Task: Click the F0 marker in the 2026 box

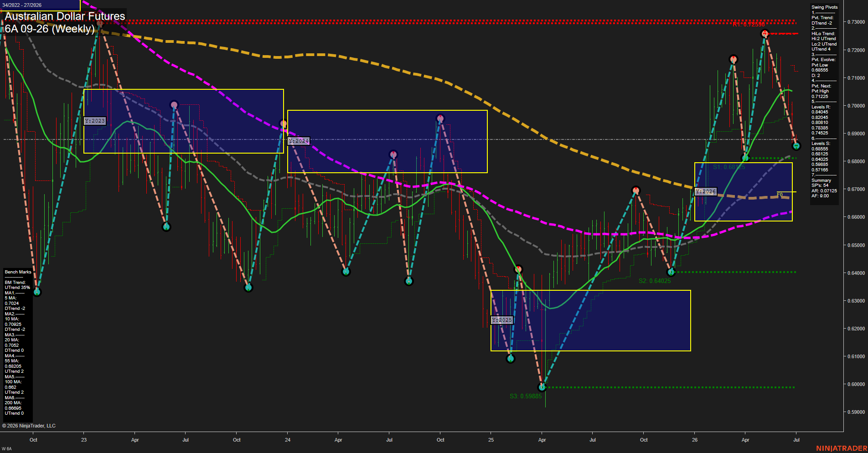Action: click(780, 195)
